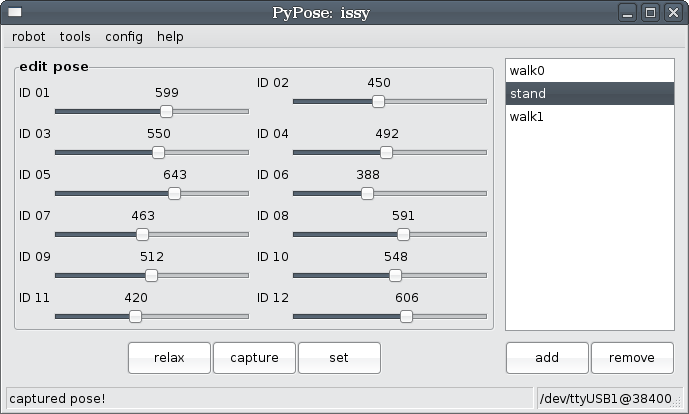
Task: Remove the selected pose
Action: pyautogui.click(x=632, y=358)
